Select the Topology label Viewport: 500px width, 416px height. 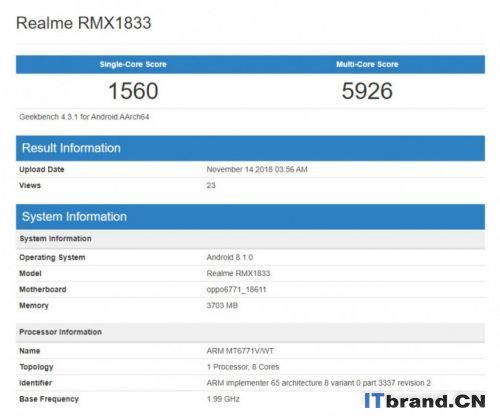tap(36, 367)
